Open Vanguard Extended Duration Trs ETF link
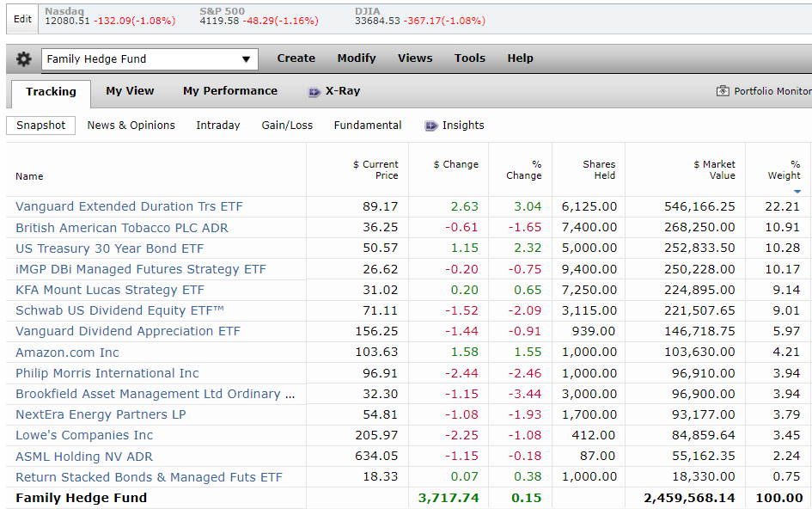 tap(129, 207)
